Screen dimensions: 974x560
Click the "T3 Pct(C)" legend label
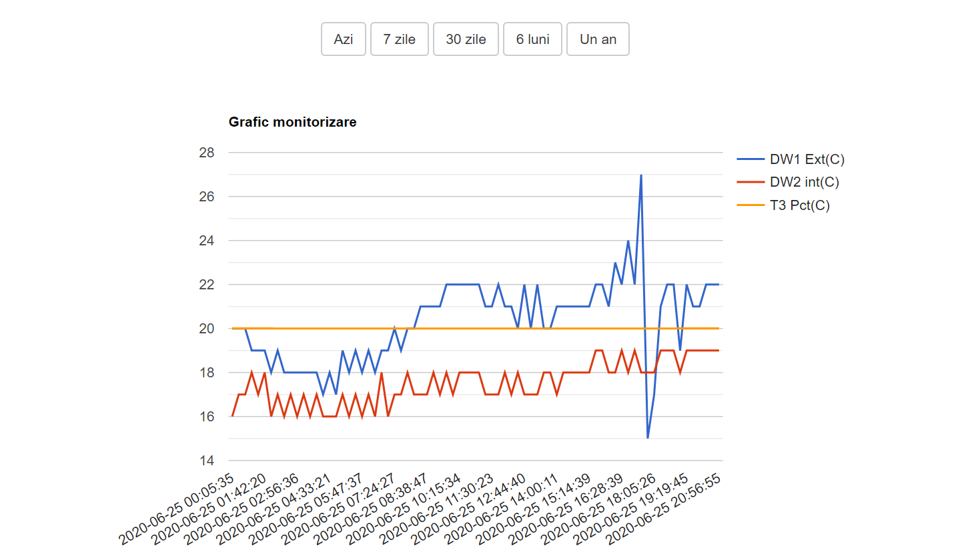click(799, 205)
